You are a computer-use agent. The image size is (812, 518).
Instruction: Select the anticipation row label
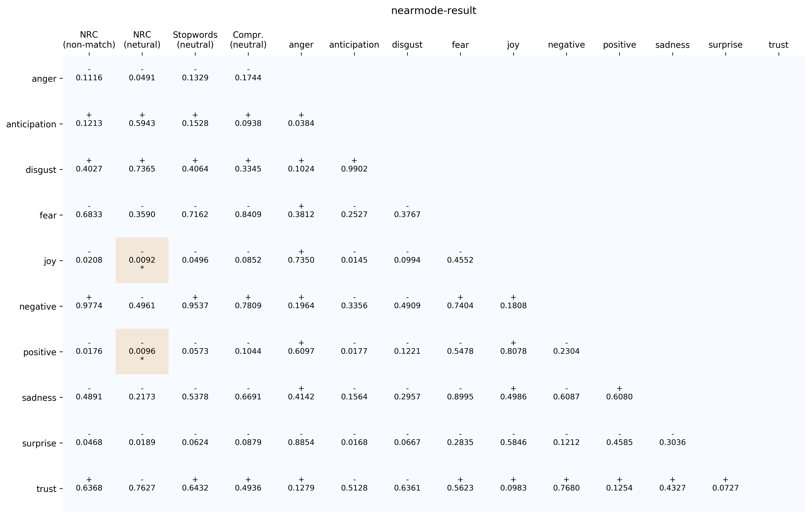click(x=31, y=124)
